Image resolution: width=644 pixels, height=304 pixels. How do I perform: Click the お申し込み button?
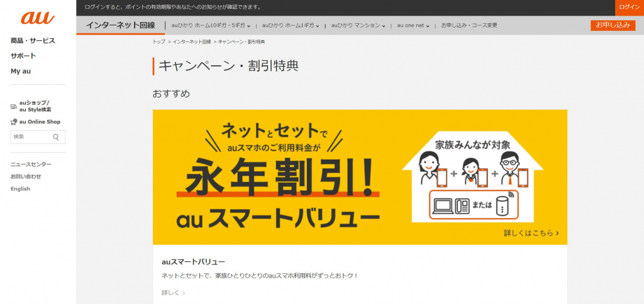click(613, 25)
